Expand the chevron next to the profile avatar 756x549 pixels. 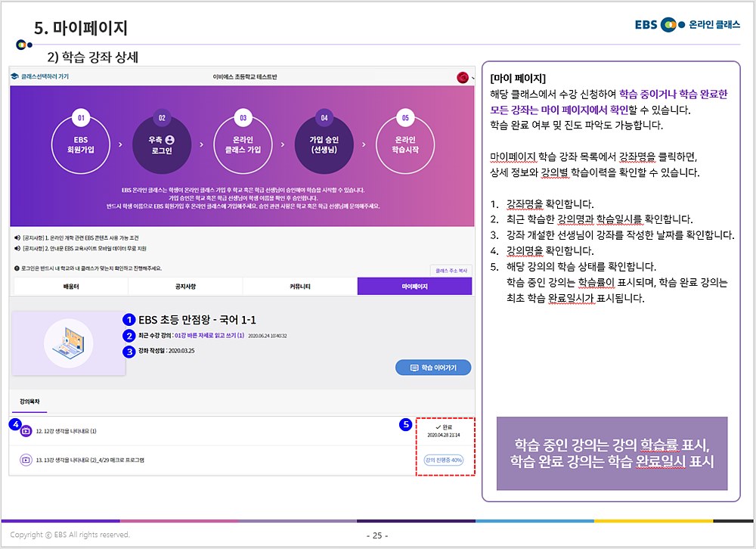point(472,78)
